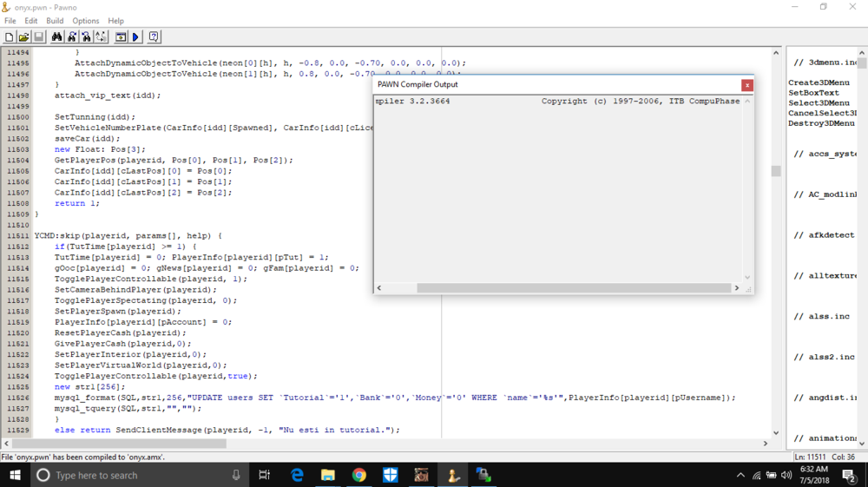
Task: Click the Compile toolbar icon
Action: 120,37
